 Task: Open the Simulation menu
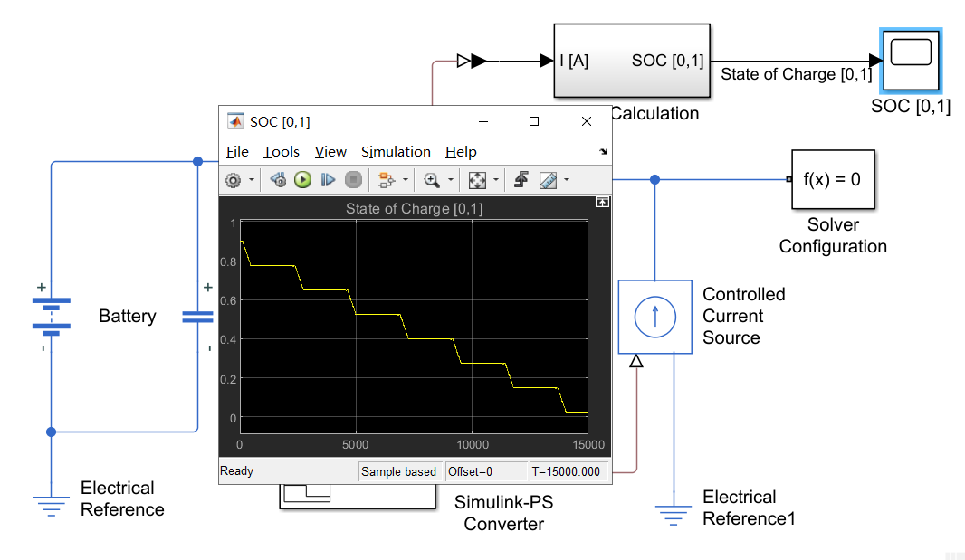coord(396,151)
